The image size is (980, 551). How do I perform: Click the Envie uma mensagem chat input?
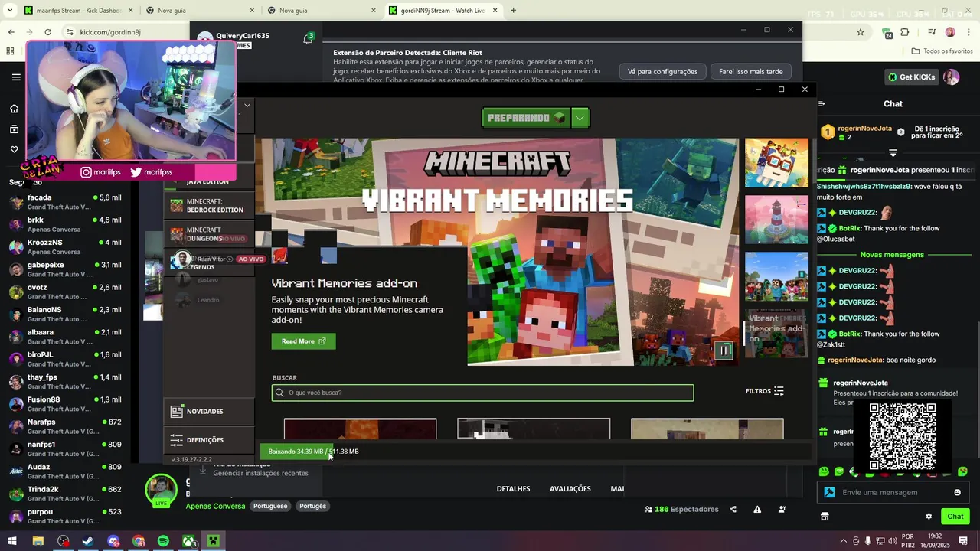pos(893,492)
